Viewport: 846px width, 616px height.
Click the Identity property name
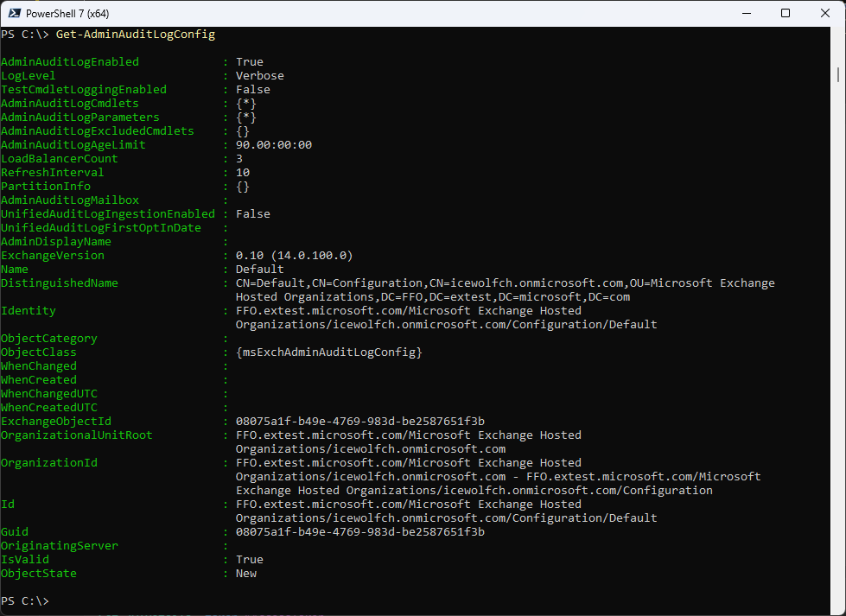pos(28,311)
